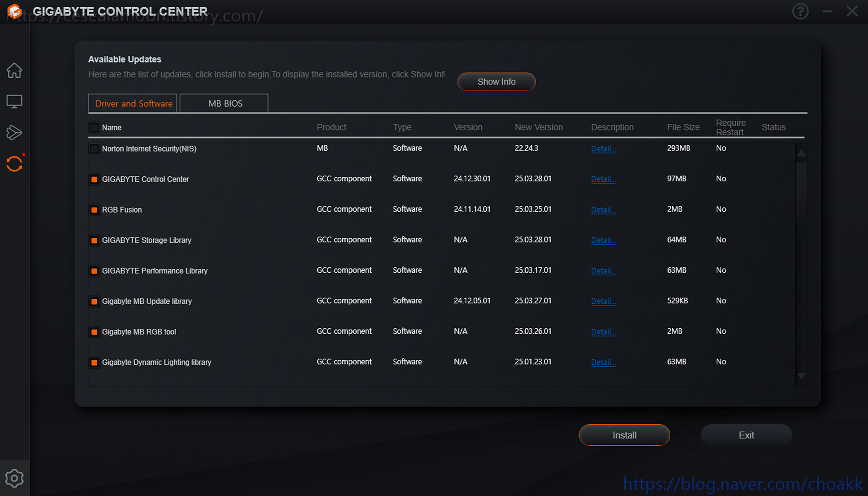
Task: Toggle the select-all Name checkbox
Action: 94,128
